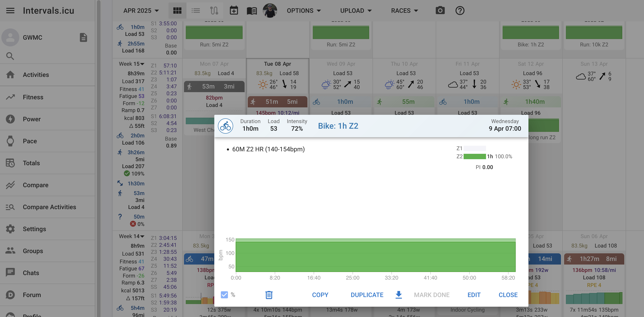This screenshot has width=644, height=317.
Task: Open the Forum page
Action: pyautogui.click(x=48, y=295)
